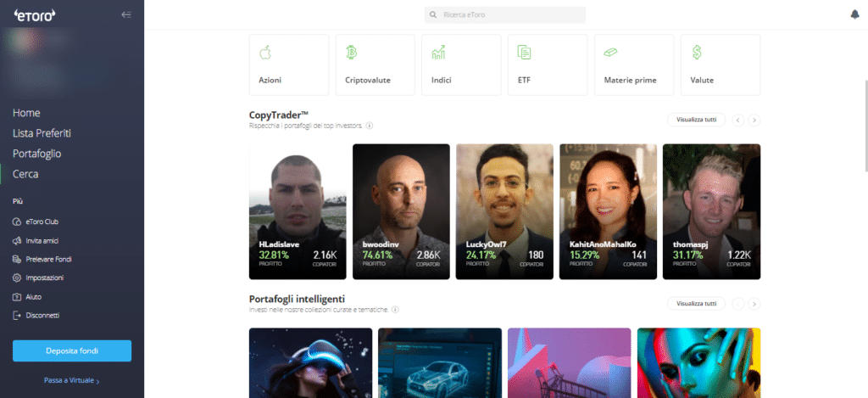This screenshot has width=868, height=398.
Task: Go to next Portafogli intelligenti items
Action: coord(754,304)
